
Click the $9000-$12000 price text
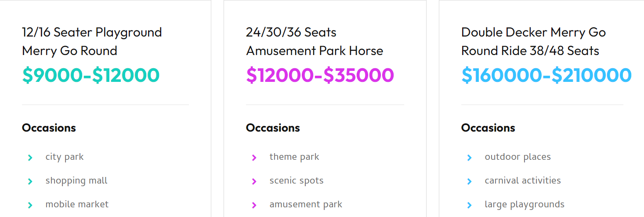point(91,75)
